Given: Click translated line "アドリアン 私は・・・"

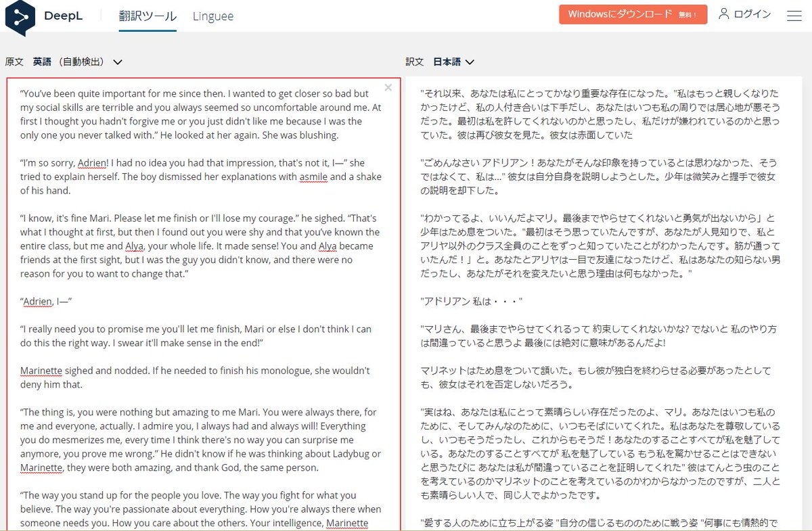Looking at the screenshot, I should pyautogui.click(x=472, y=301).
